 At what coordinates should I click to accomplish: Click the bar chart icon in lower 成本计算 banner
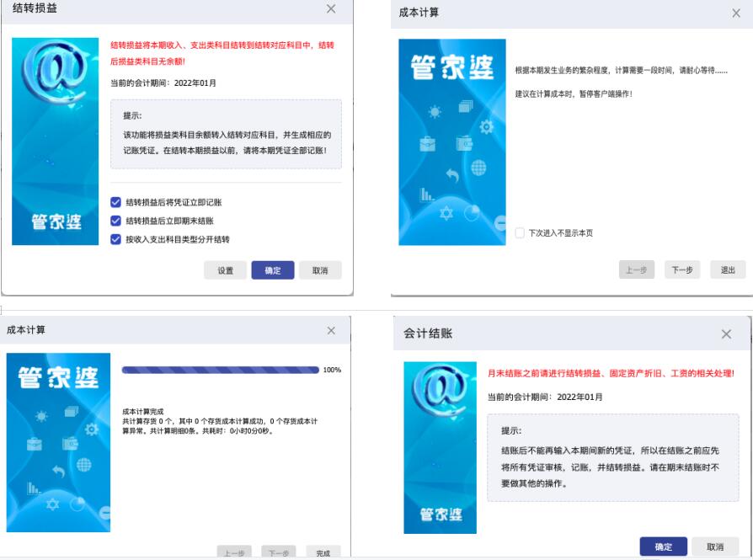34,488
